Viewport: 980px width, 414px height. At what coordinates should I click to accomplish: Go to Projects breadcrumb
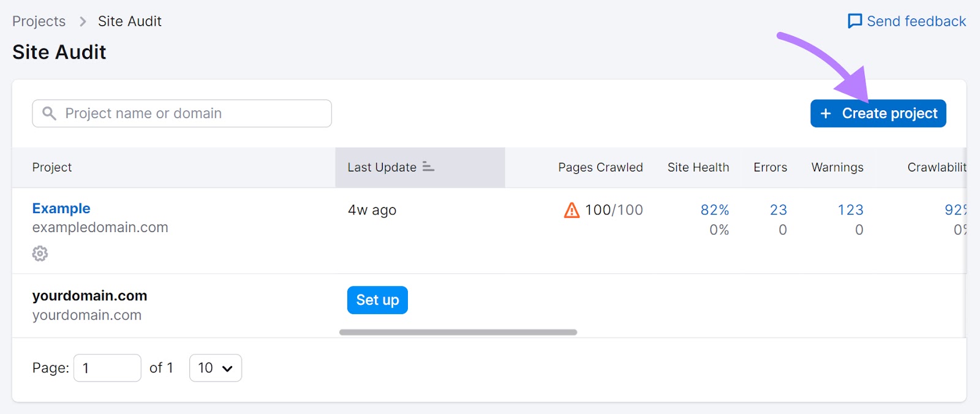pos(39,21)
